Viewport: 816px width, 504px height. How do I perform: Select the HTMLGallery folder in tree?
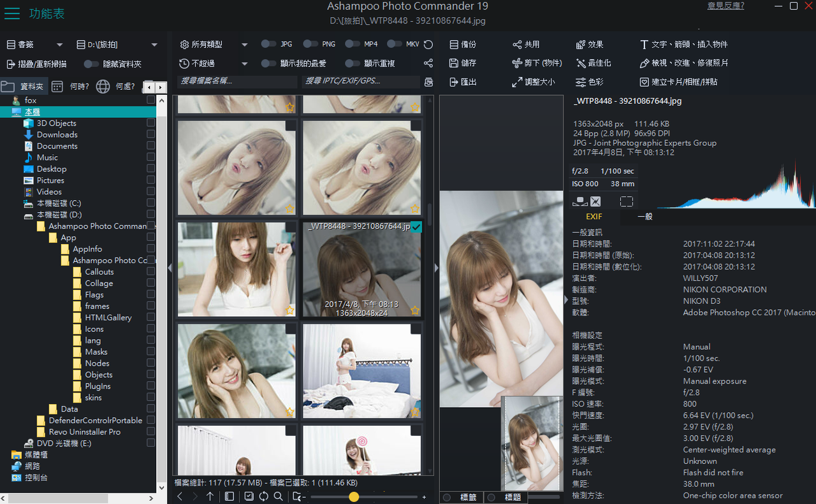point(108,317)
